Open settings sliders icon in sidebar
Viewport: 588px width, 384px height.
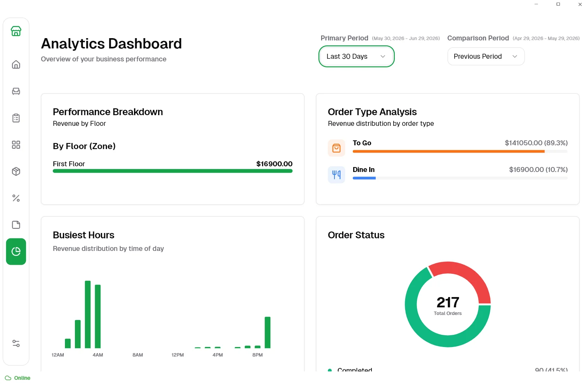point(16,343)
